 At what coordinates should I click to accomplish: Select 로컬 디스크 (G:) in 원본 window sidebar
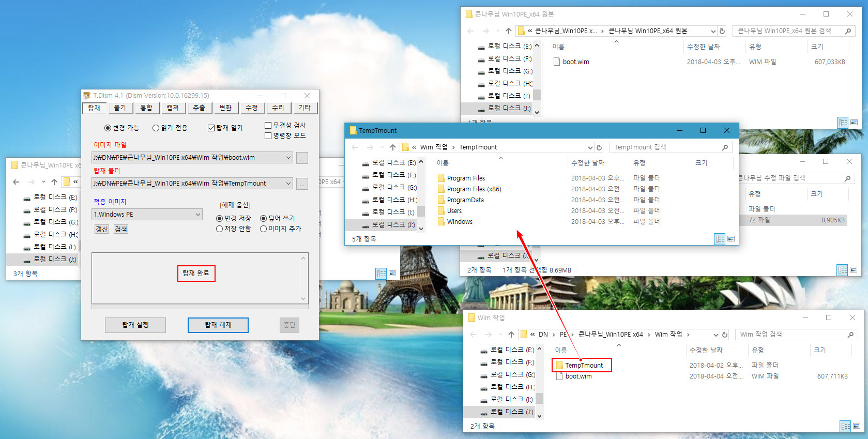[510, 71]
